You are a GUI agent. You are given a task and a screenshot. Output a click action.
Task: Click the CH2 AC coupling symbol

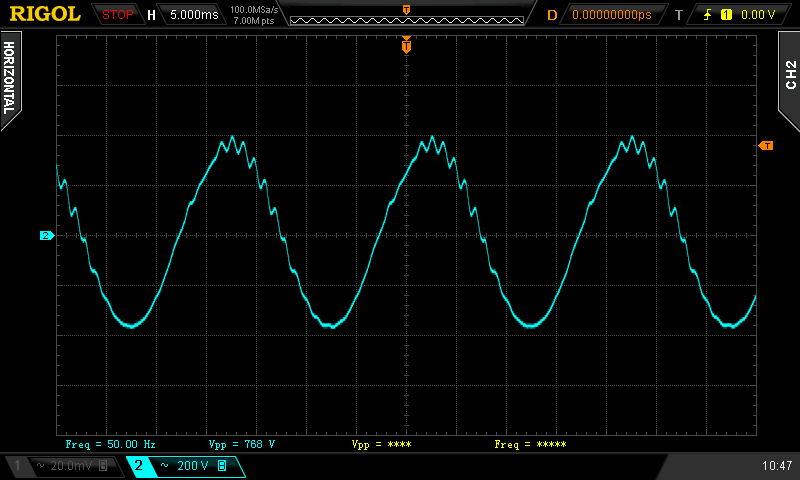tap(163, 466)
